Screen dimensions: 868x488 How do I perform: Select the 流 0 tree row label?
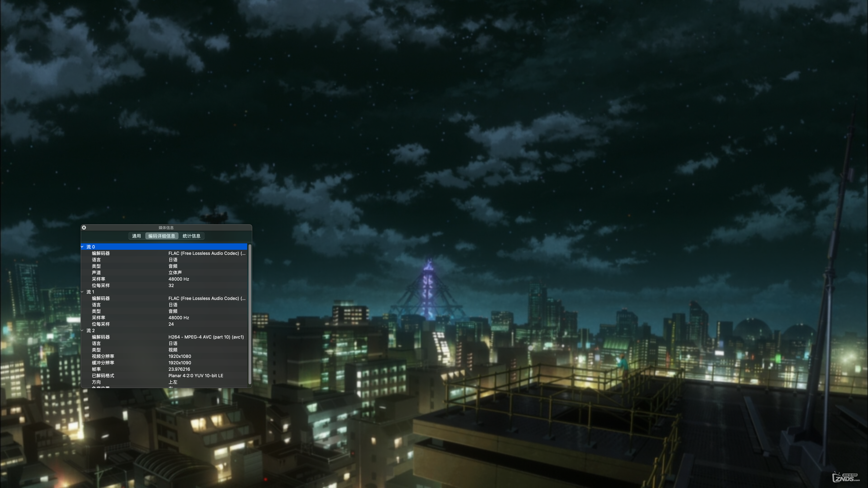pyautogui.click(x=91, y=247)
